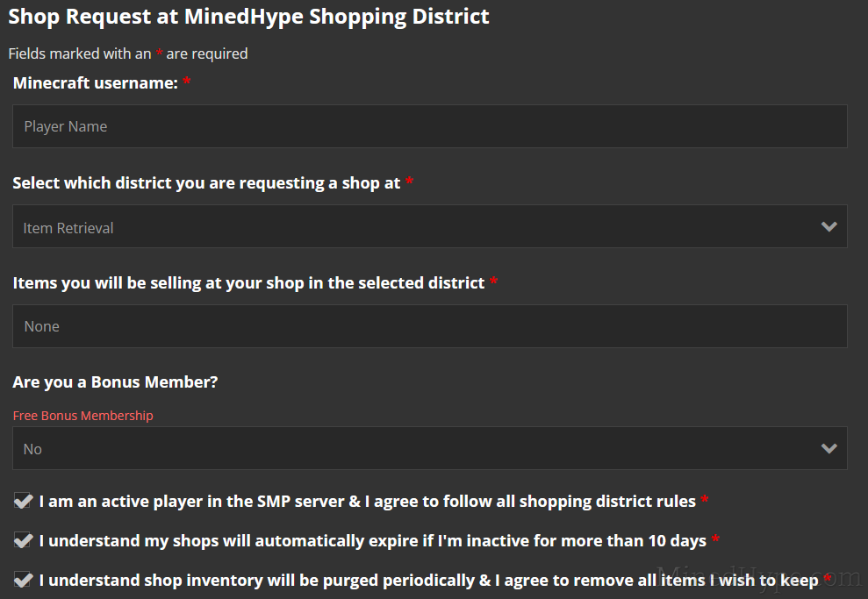Viewport: 868px width, 599px height.
Task: Click the 'shops will automatically expire' label text
Action: tap(373, 541)
